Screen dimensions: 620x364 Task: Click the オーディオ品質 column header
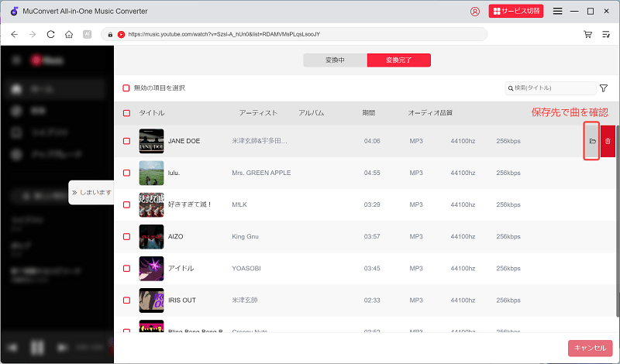click(430, 113)
